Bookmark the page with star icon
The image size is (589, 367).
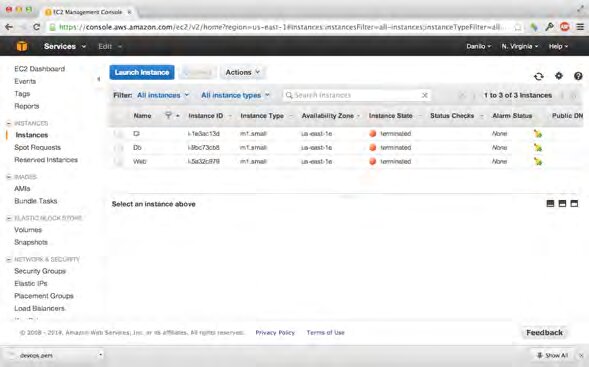coord(518,27)
